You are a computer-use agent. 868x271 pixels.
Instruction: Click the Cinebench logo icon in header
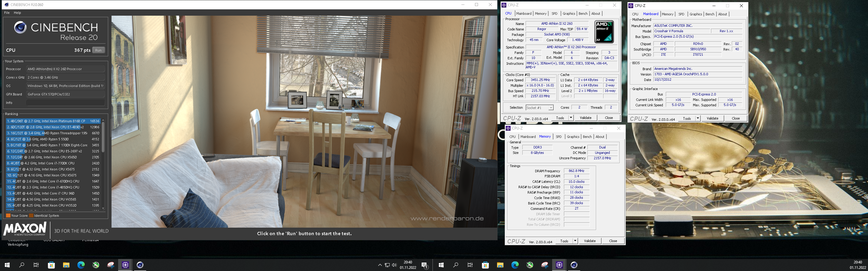pyautogui.click(x=20, y=28)
